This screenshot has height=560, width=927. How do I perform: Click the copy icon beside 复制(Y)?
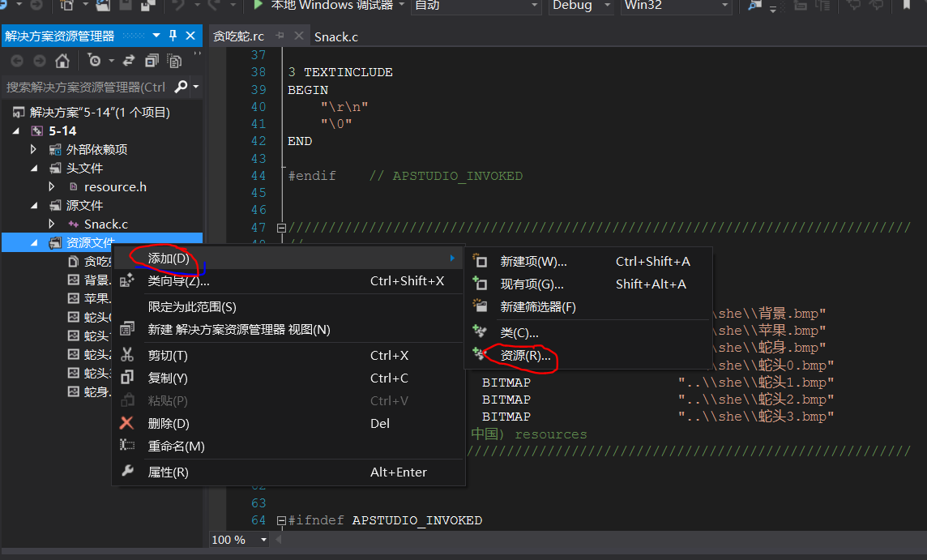coord(127,378)
